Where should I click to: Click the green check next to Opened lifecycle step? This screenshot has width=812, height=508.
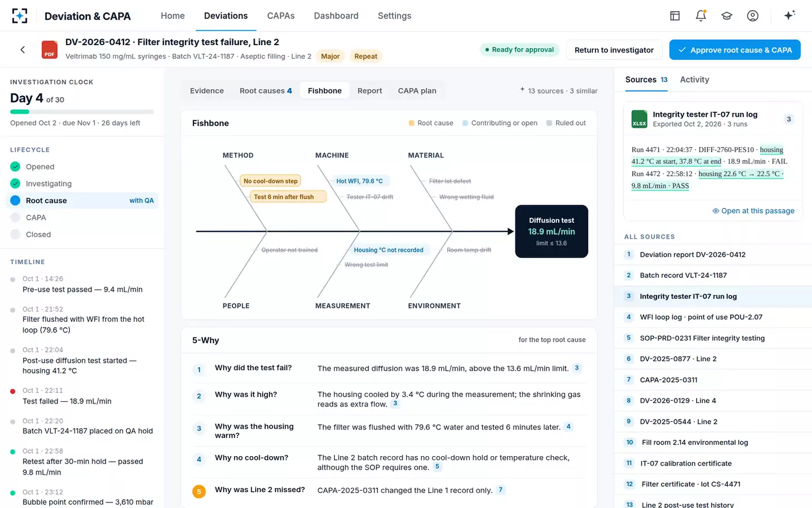coord(15,167)
